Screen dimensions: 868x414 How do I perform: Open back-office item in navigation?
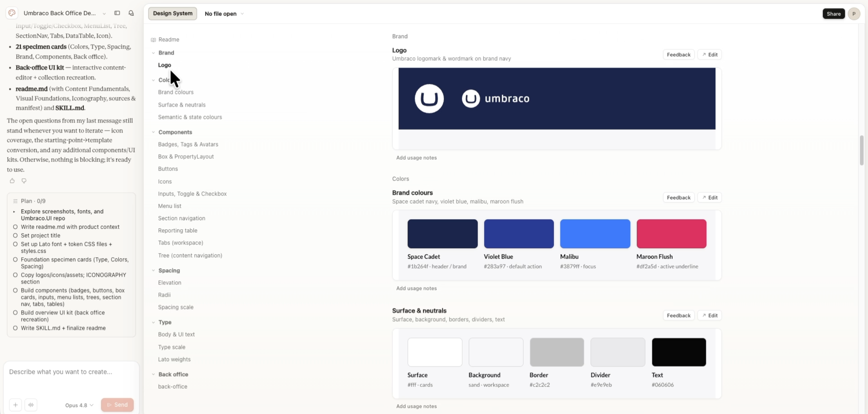173,387
